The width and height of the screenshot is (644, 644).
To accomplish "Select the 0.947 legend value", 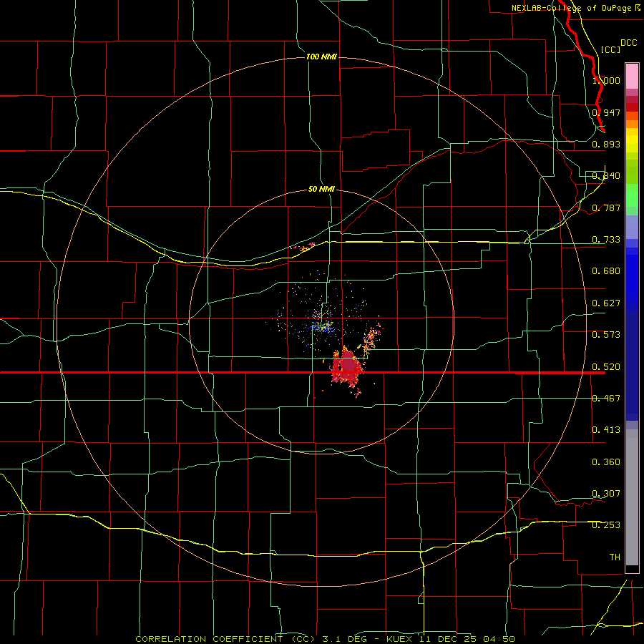I will 606,112.
